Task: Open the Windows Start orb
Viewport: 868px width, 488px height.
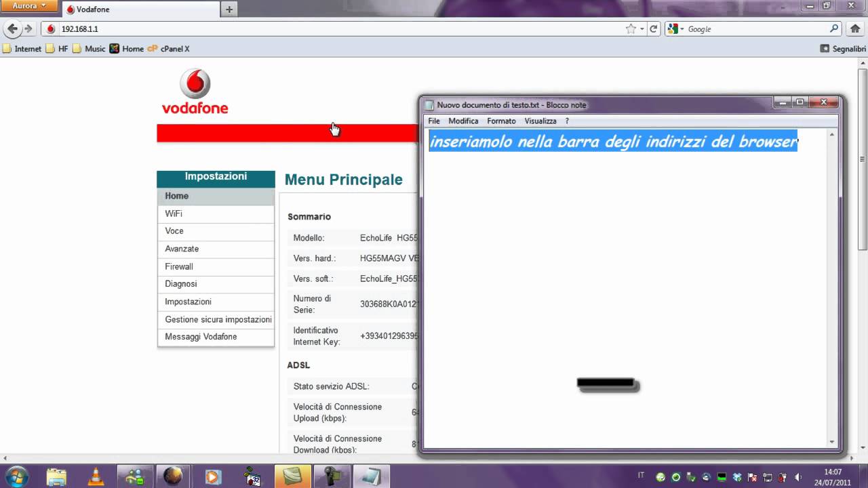Action: (16, 476)
